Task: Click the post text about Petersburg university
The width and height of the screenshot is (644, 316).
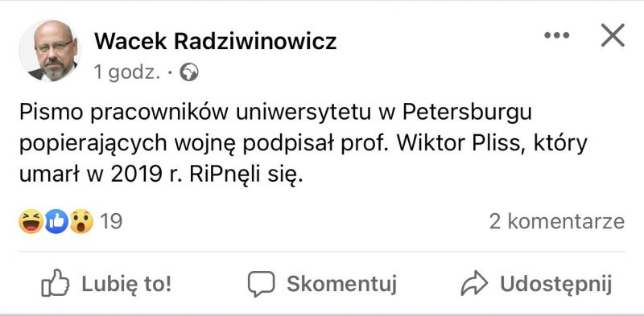Action: tap(303, 145)
